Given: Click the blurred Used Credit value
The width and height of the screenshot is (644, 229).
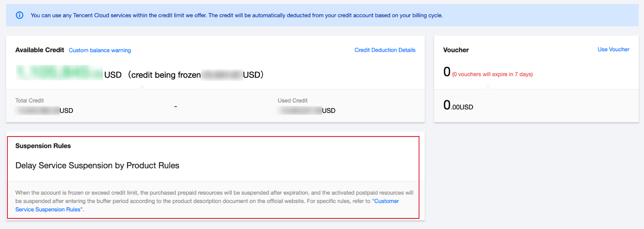Looking at the screenshot, I should [x=300, y=110].
